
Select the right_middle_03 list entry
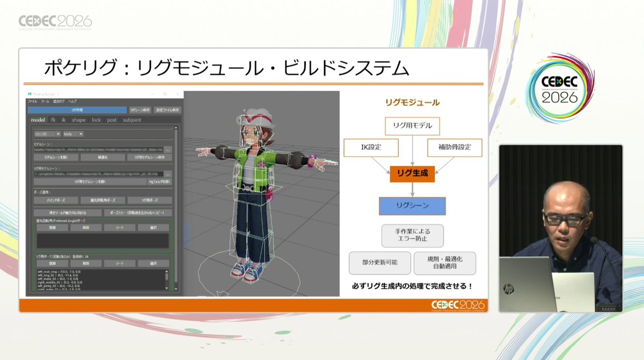pos(60,283)
